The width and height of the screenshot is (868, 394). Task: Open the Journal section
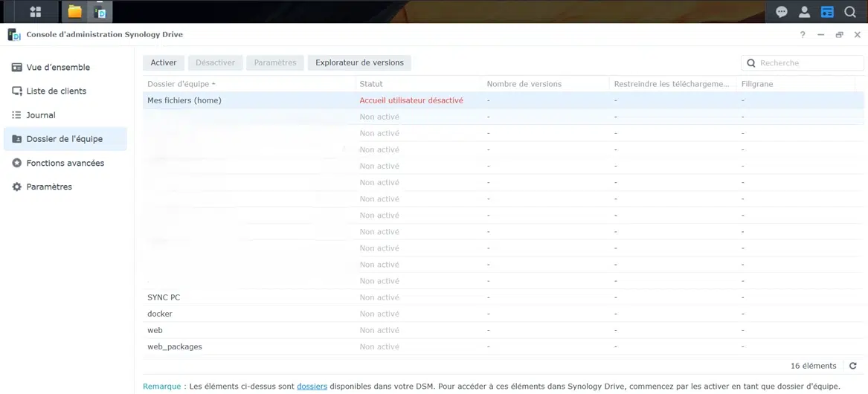(65, 115)
